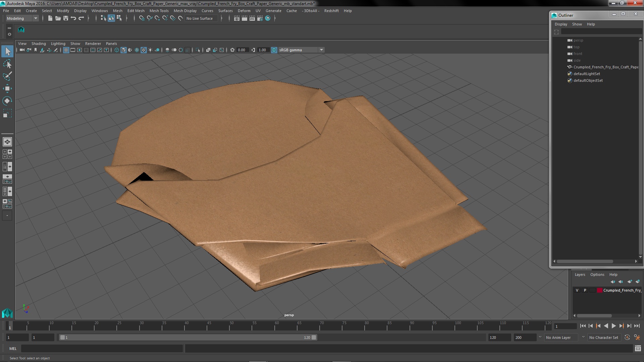Enable snap to points icon
Image resolution: width=644 pixels, height=362 pixels.
pyautogui.click(x=157, y=18)
